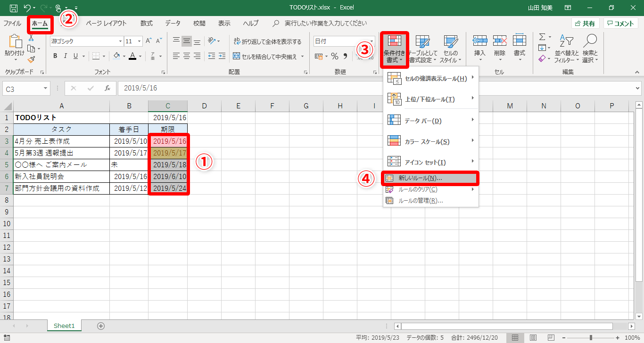Undo the last action
The image size is (644, 343).
[27, 8]
